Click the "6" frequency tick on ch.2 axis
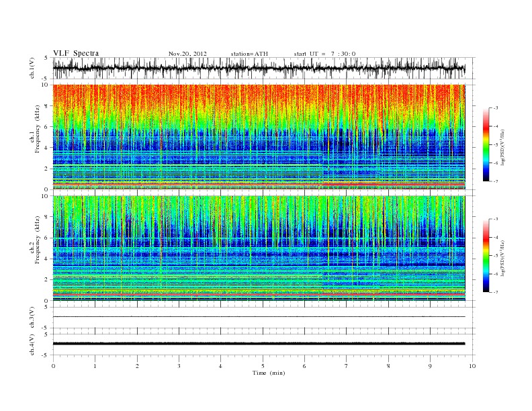Viewport: 532px width, 411px height. (x=46, y=238)
